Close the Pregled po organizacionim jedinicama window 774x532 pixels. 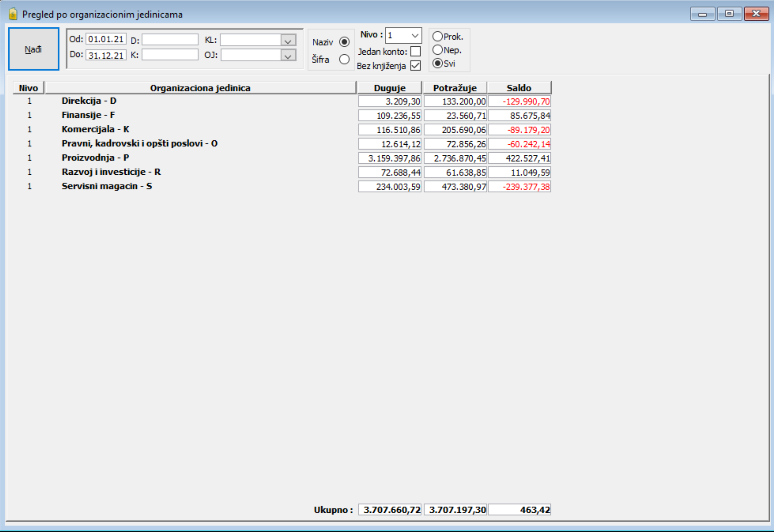(x=756, y=14)
